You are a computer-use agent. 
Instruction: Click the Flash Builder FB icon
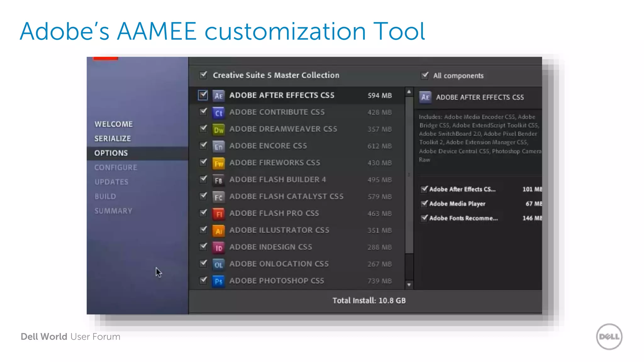coord(219,180)
